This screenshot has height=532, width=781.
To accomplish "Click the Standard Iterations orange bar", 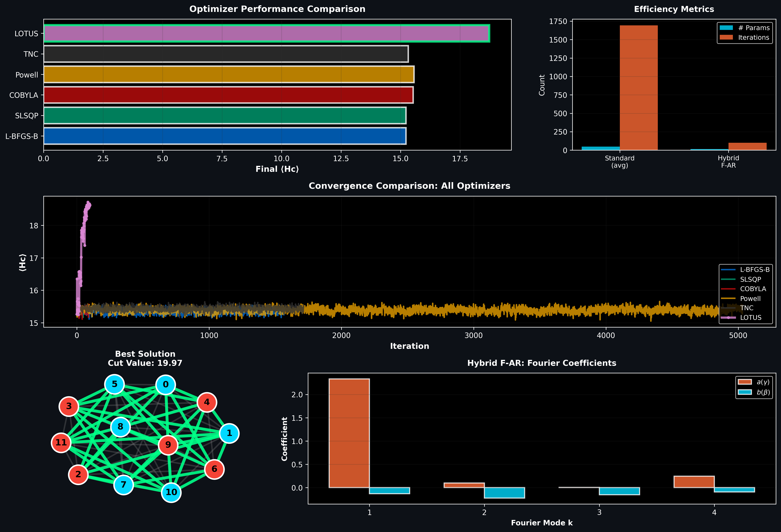I will click(x=639, y=87).
